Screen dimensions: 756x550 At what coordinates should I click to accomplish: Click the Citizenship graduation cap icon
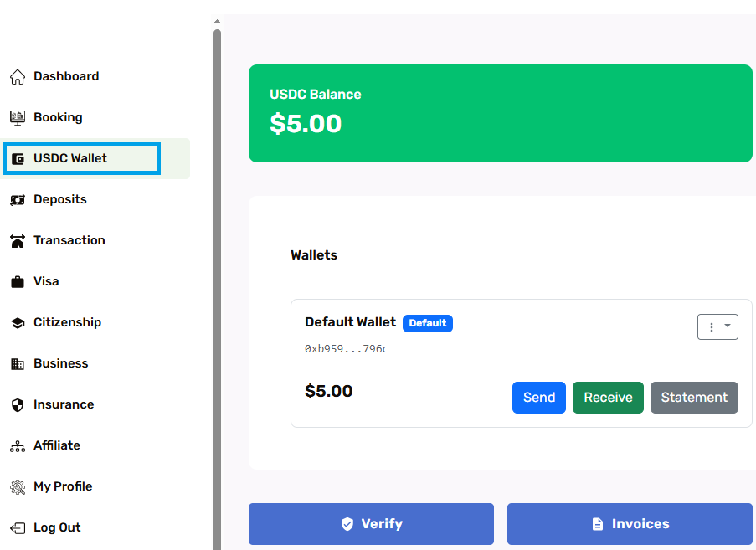pos(18,323)
